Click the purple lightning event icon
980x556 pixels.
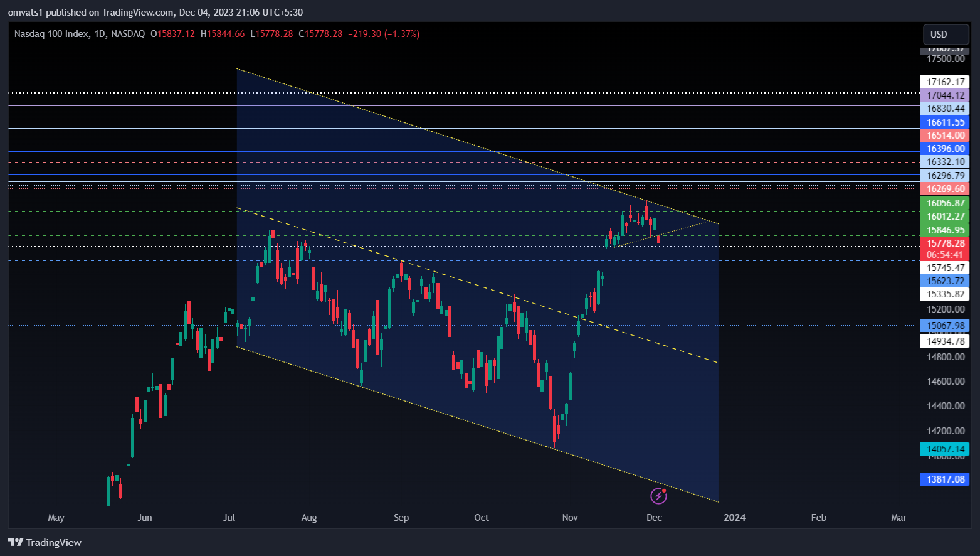658,496
